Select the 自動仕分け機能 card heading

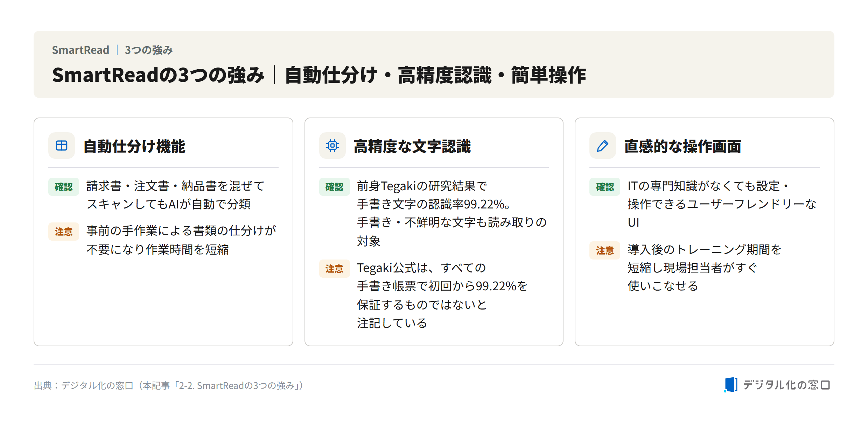(x=134, y=146)
